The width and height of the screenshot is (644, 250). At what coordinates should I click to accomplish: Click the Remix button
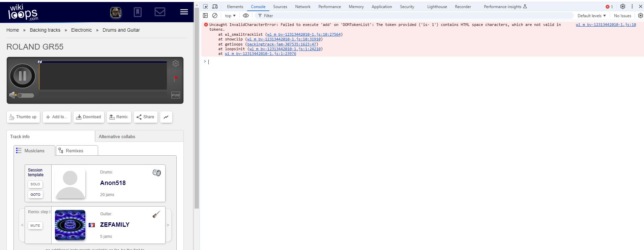point(119,117)
